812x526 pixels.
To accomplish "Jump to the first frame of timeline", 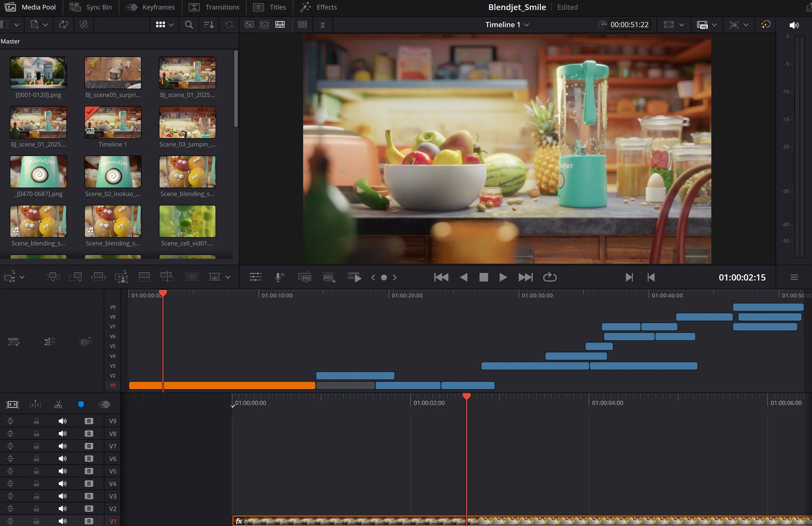I will coord(441,277).
